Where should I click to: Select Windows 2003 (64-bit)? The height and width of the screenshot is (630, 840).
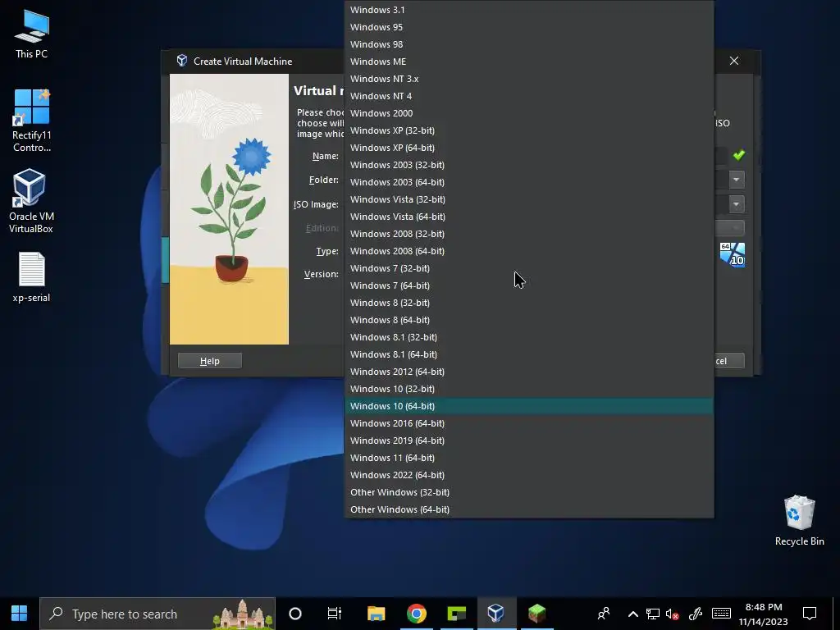529,182
